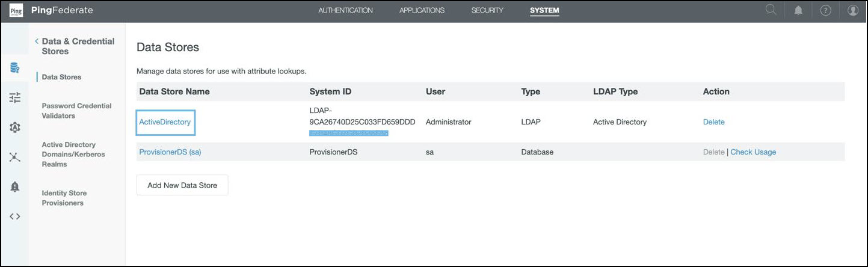
Task: Switch to the Applications tab
Action: tap(422, 11)
